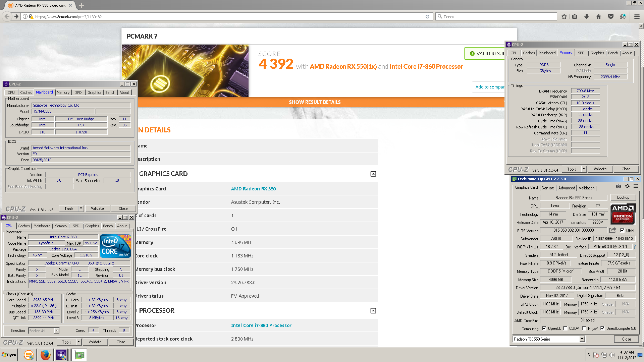
Task: Click the PCMark 7 result thumbnail image
Action: 185,71
